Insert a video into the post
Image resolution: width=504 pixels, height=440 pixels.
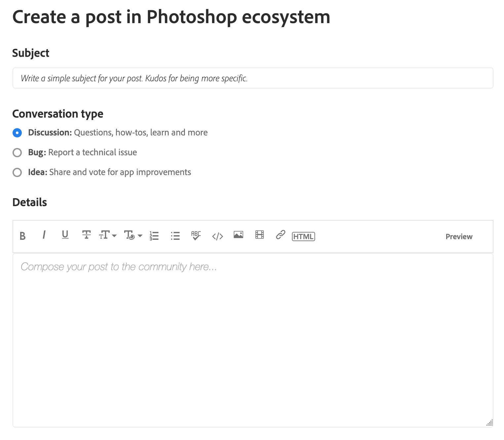[x=260, y=235]
